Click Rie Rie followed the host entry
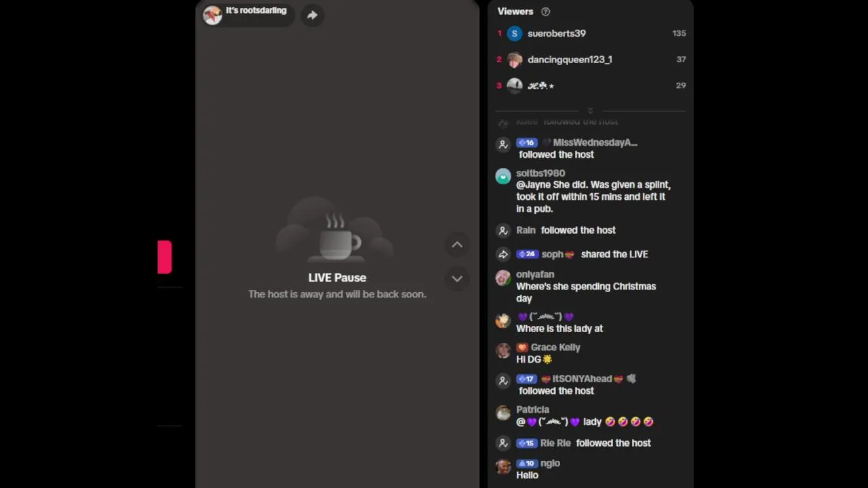 590,443
